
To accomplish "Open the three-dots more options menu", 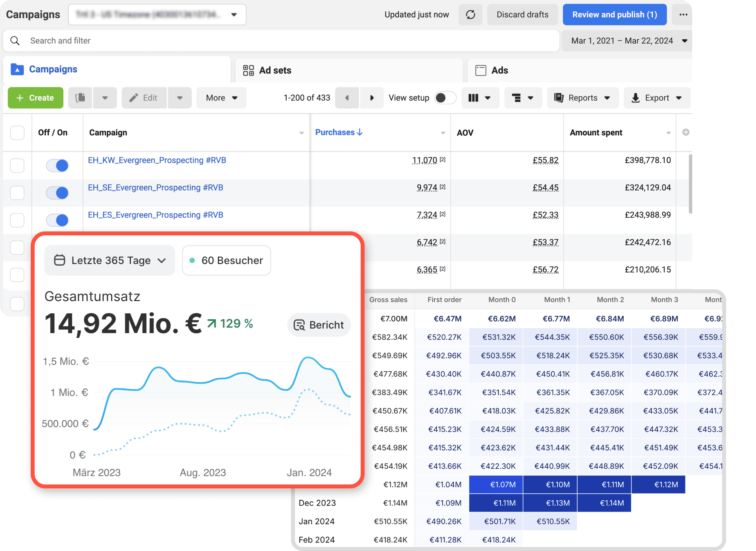I will tap(683, 15).
